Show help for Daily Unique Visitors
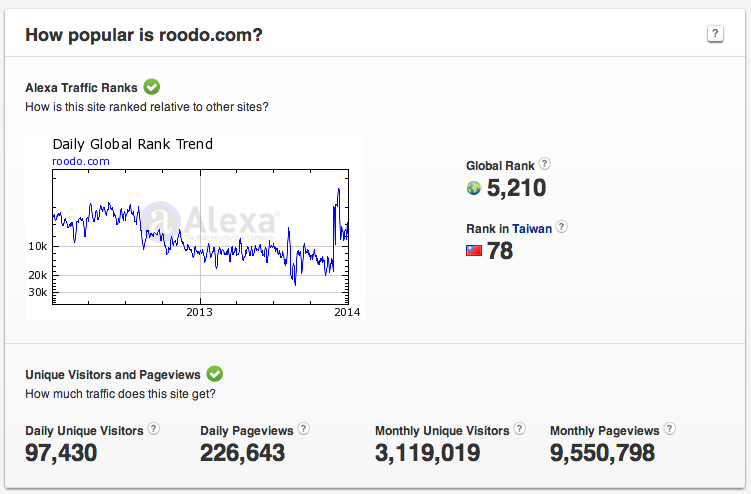 (154, 429)
